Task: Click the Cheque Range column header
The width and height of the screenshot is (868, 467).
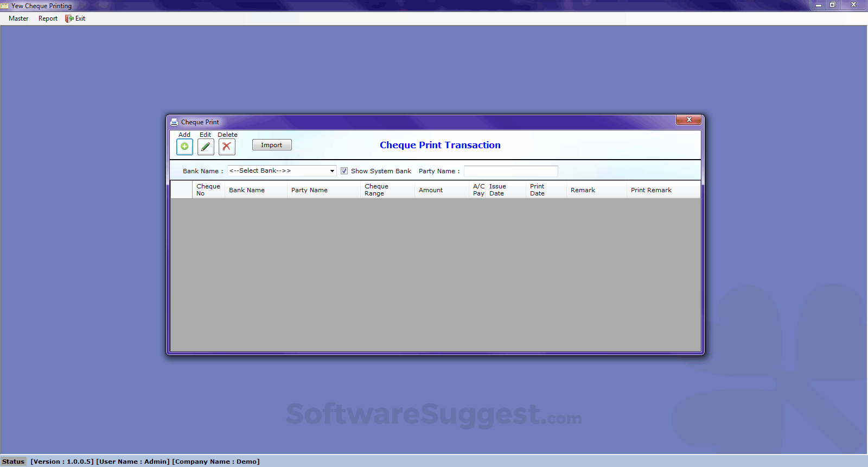Action: coord(376,190)
